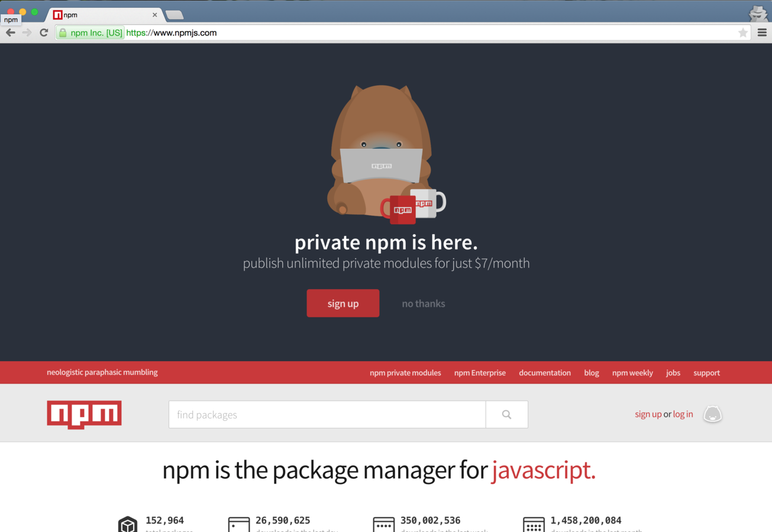Click the 26,590,625 downloads count
This screenshot has height=532, width=772.
[x=283, y=520]
